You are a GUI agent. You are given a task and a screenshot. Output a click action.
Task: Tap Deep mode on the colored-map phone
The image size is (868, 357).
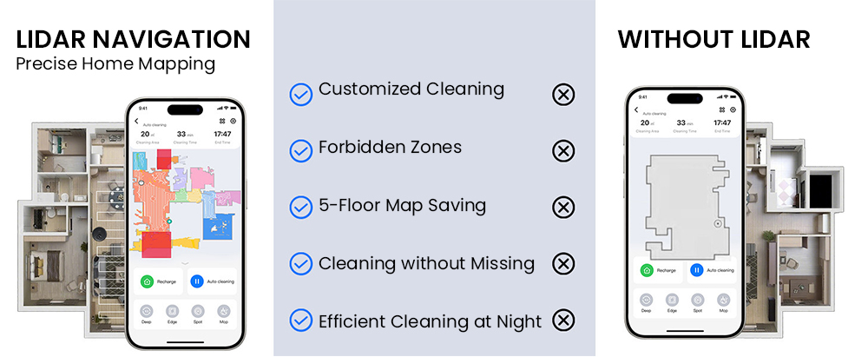(x=147, y=312)
